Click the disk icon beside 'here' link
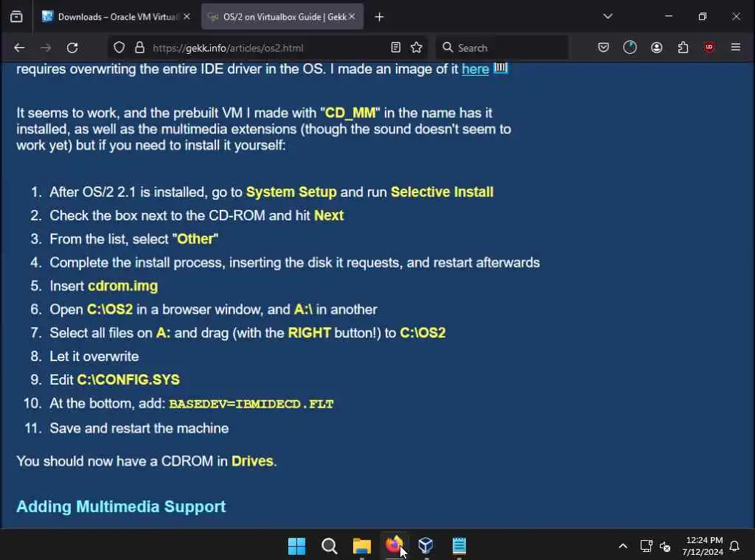 (x=501, y=68)
